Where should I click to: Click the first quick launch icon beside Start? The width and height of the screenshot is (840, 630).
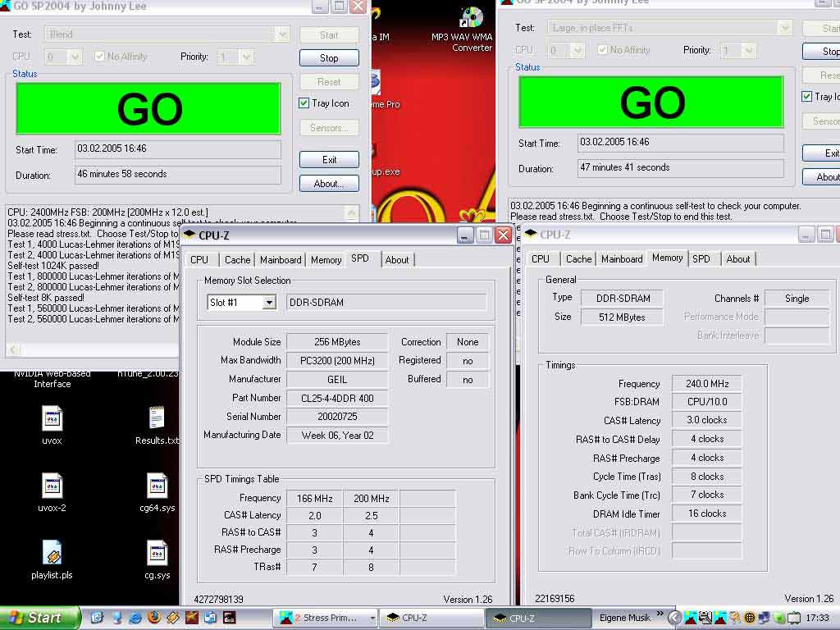[x=97, y=618]
